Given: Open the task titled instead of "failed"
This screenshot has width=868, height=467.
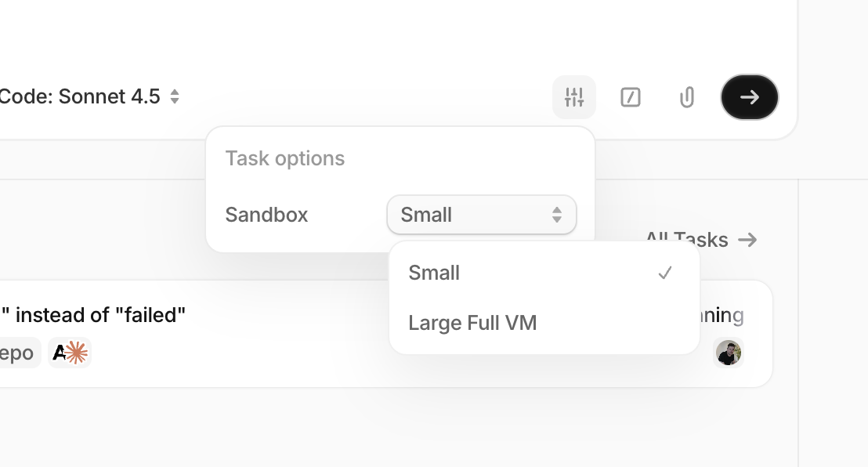Looking at the screenshot, I should pyautogui.click(x=100, y=315).
